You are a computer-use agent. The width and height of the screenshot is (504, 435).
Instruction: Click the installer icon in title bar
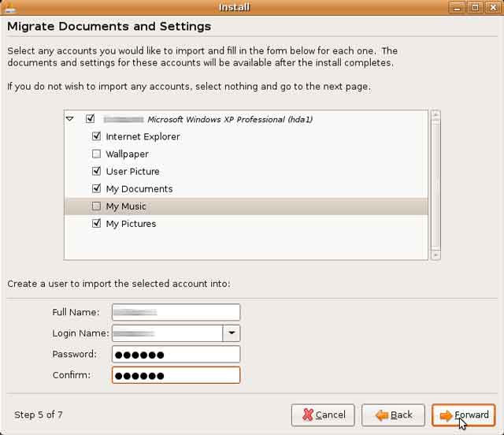click(x=9, y=7)
